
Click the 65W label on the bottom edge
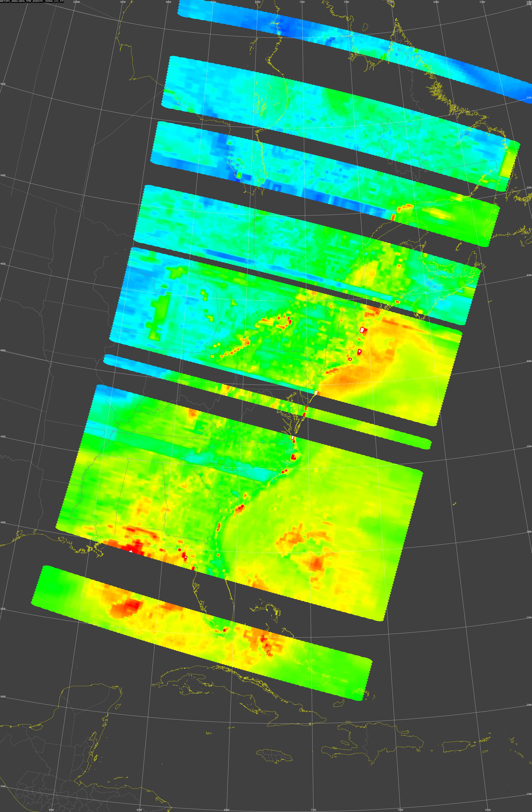[x=488, y=810]
